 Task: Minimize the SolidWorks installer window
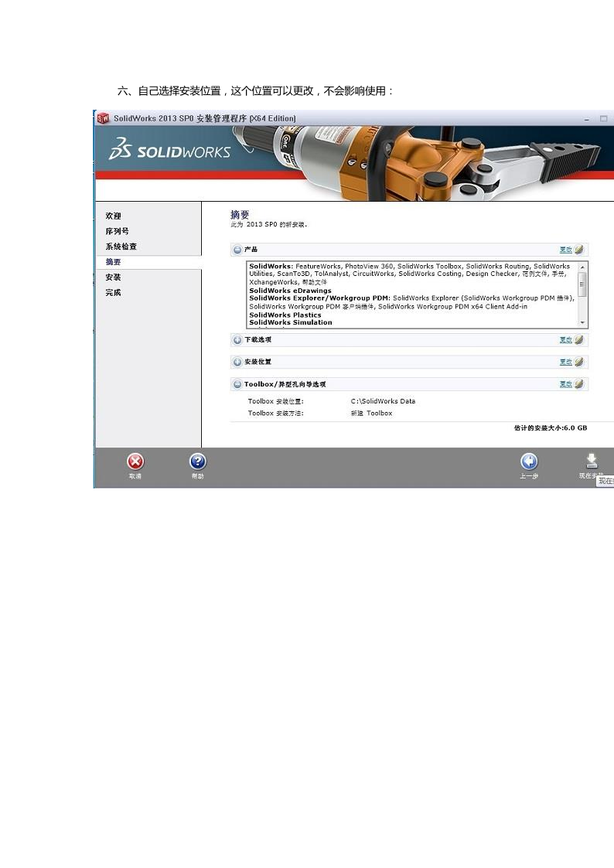(587, 119)
